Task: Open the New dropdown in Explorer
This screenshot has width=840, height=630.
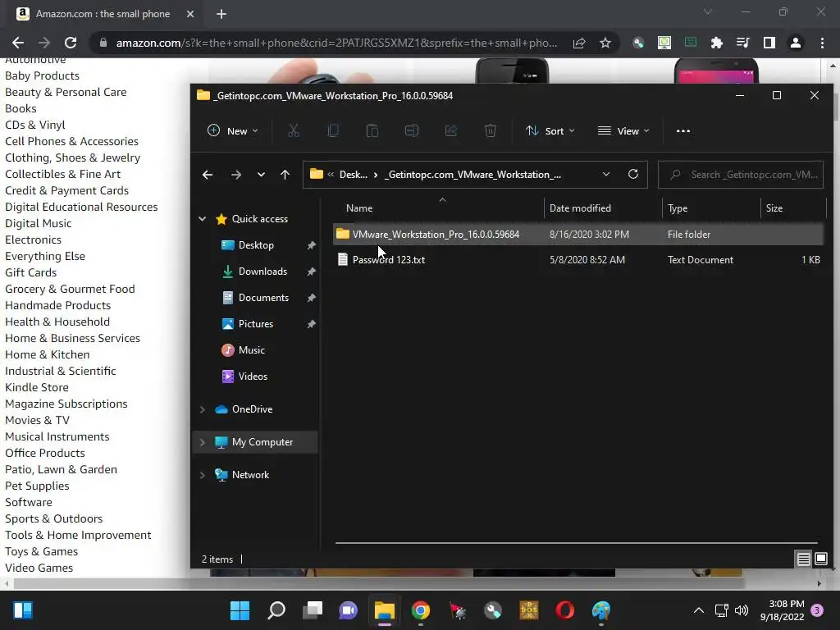Action: tap(233, 130)
